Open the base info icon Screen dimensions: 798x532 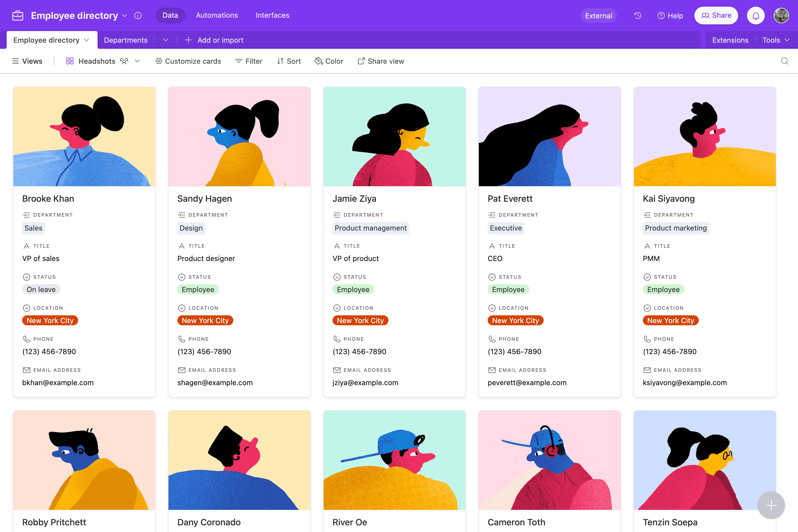(138, 16)
